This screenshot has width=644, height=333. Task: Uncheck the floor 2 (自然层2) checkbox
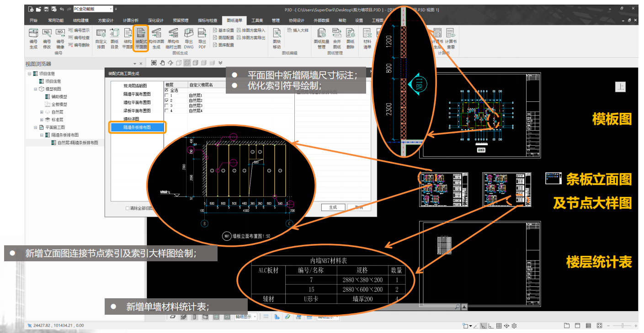tap(166, 100)
